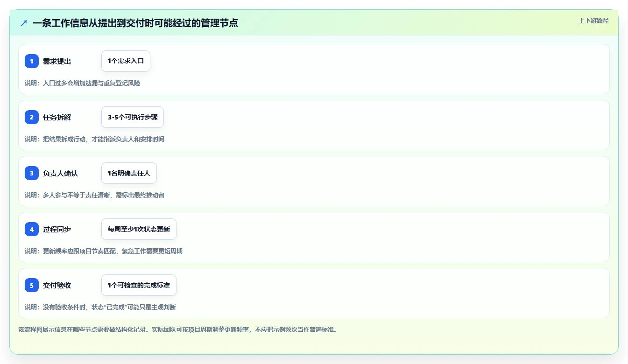Image resolution: width=628 pixels, height=364 pixels.
Task: Select the 3-5个可执行步骤 chip
Action: pyautogui.click(x=133, y=117)
